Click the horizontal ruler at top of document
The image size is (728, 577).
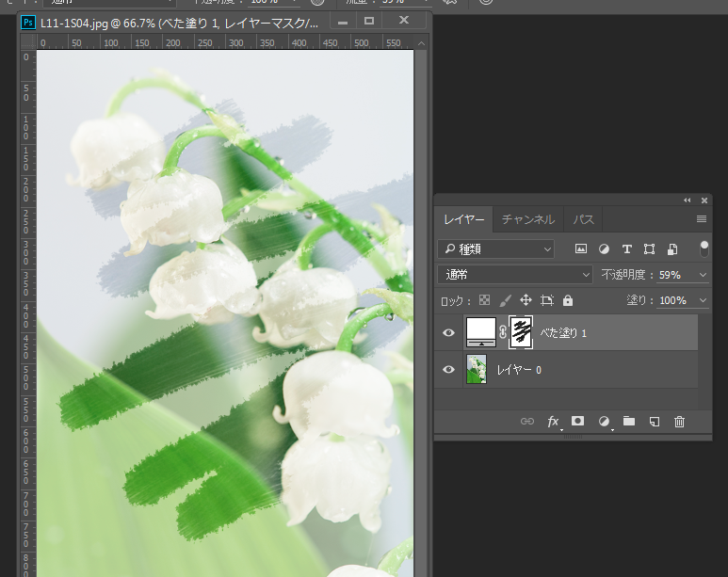click(225, 42)
